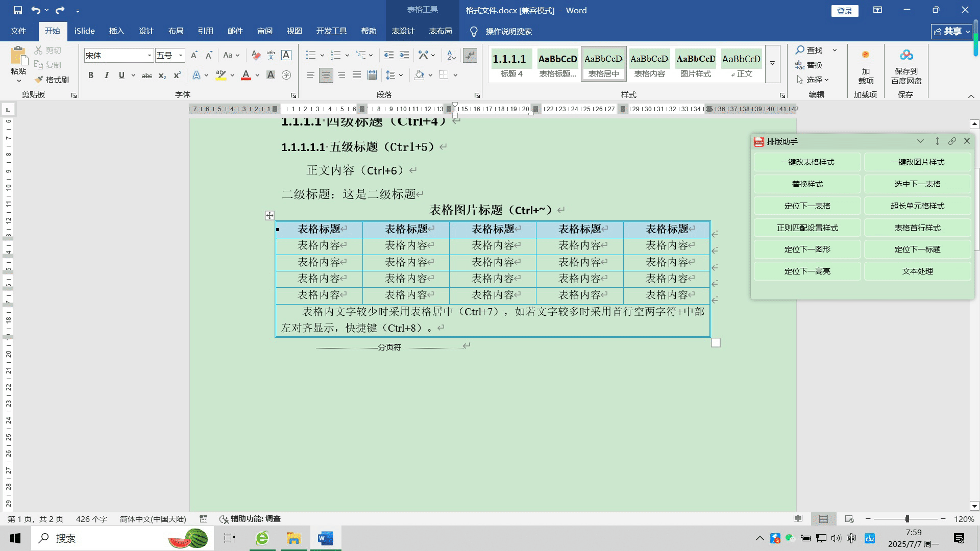Click the multilevel list icon
The height and width of the screenshot is (551, 980).
click(x=361, y=55)
